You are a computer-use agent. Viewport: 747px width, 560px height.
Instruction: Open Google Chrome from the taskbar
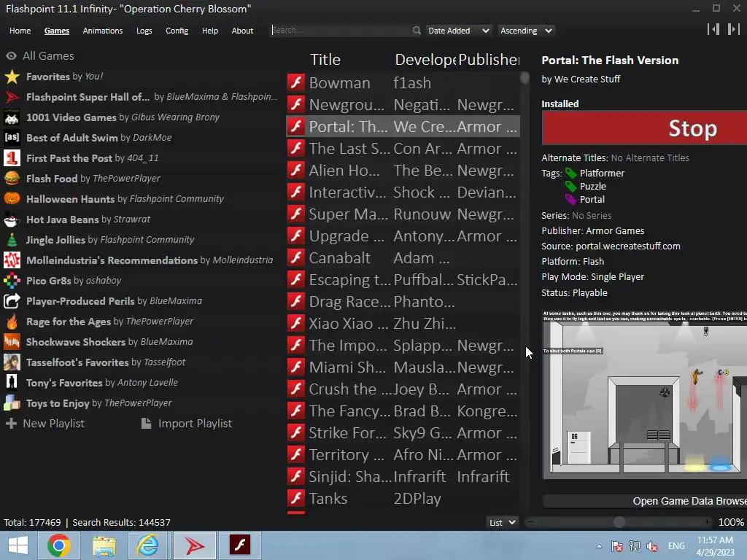pyautogui.click(x=58, y=545)
